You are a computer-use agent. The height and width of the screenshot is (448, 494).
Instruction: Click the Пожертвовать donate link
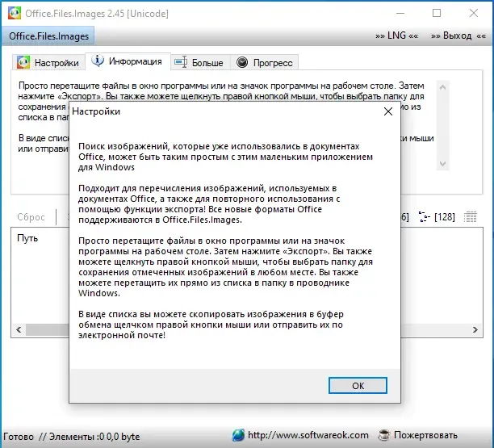[x=425, y=435]
